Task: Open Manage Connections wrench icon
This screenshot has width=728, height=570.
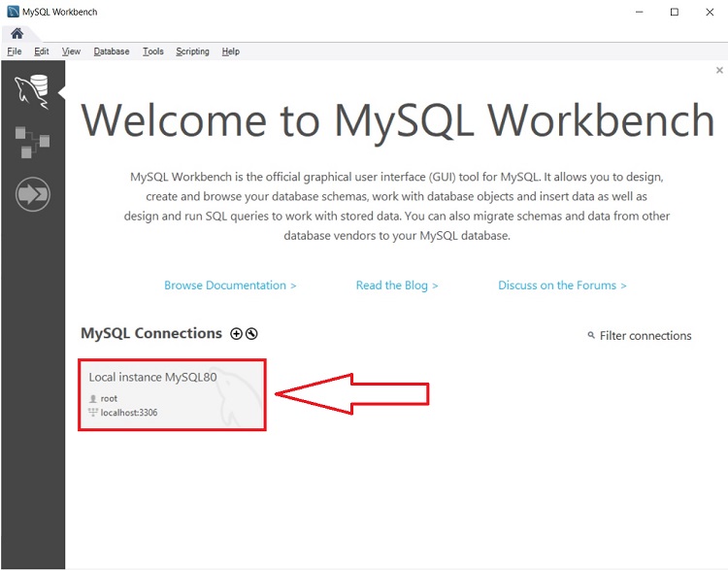Action: 251,333
